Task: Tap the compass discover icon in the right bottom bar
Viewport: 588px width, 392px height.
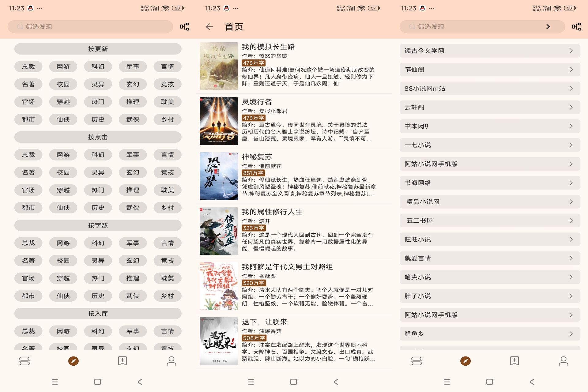Action: pyautogui.click(x=465, y=361)
